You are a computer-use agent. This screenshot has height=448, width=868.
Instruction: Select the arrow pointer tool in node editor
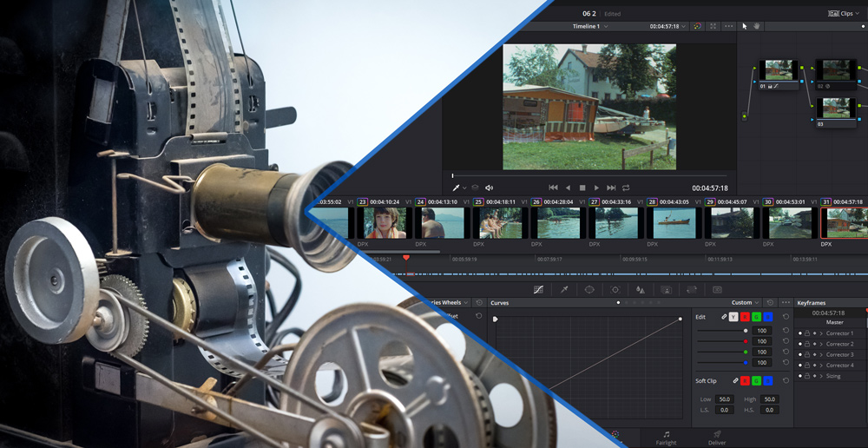coord(745,26)
